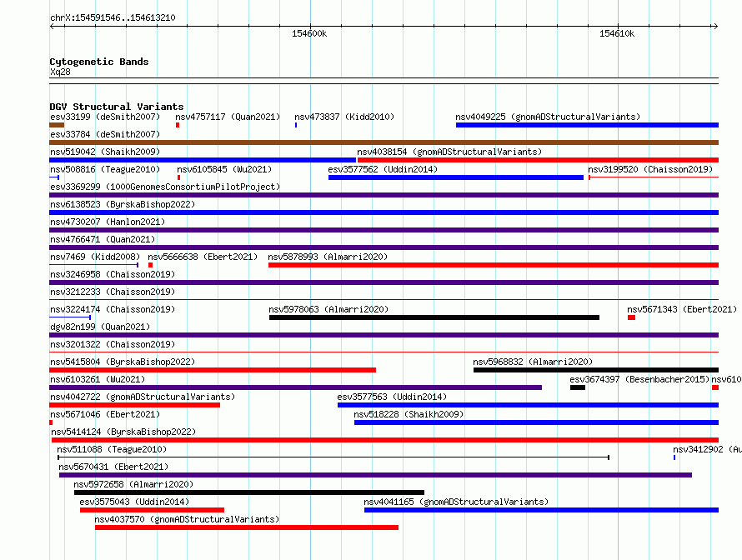This screenshot has height=560, width=742.
Task: Open nsv508816 (Teague2010) label
Action: (x=105, y=169)
